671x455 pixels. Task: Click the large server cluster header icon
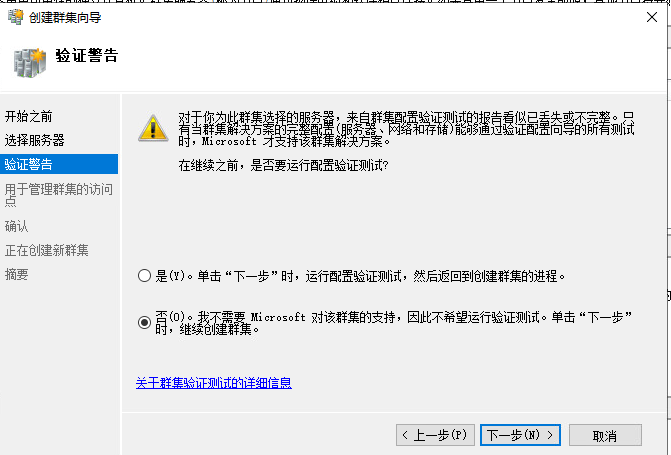tap(30, 62)
